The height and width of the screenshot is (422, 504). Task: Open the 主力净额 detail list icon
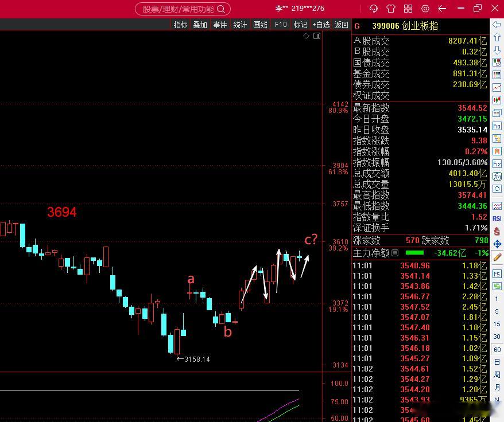pos(395,253)
